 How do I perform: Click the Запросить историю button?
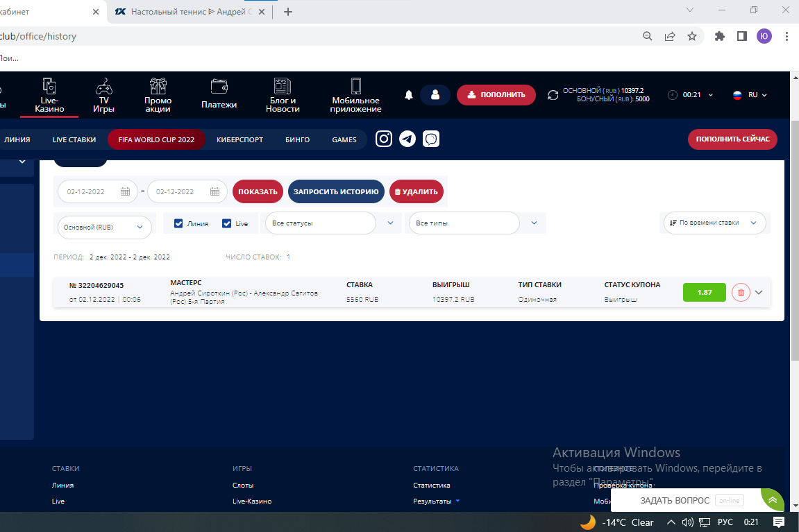coord(336,192)
